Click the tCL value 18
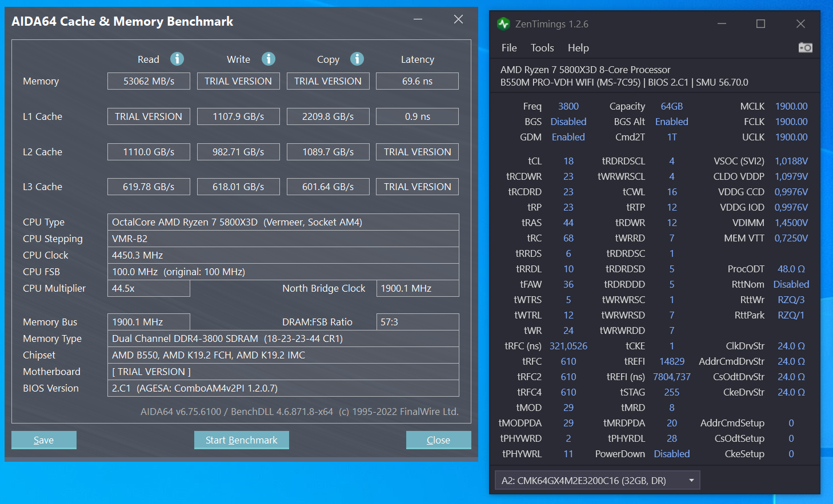The height and width of the screenshot is (504, 833). (568, 161)
